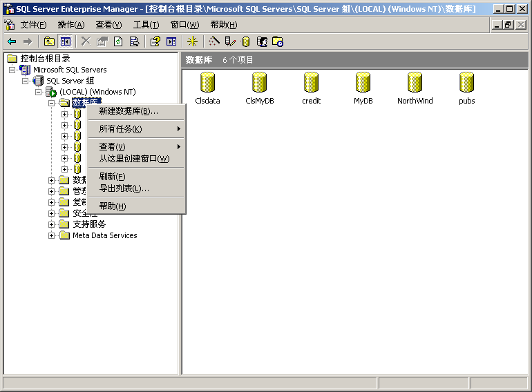Viewport: 532px width, 392px height.
Task: Choose 从这里创建窗口(W) from context menu
Action: [136, 159]
